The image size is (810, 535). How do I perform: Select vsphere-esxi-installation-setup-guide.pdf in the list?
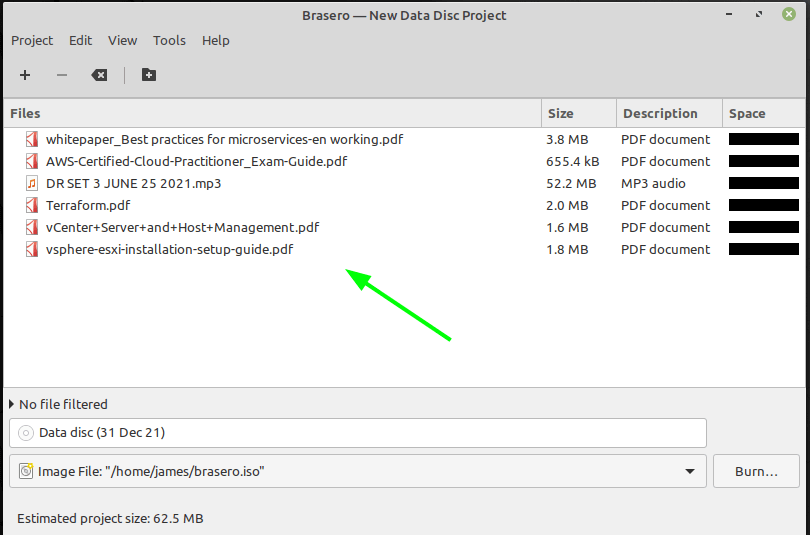[169, 250]
